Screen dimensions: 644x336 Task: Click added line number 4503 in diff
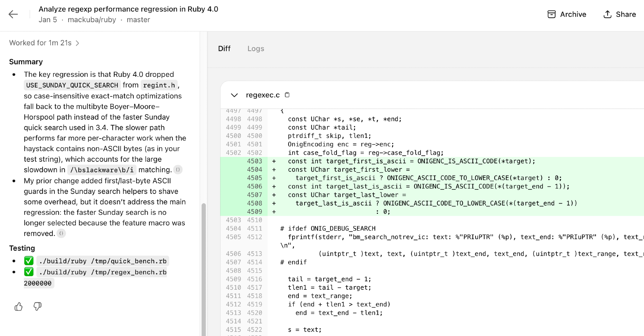pyautogui.click(x=254, y=161)
